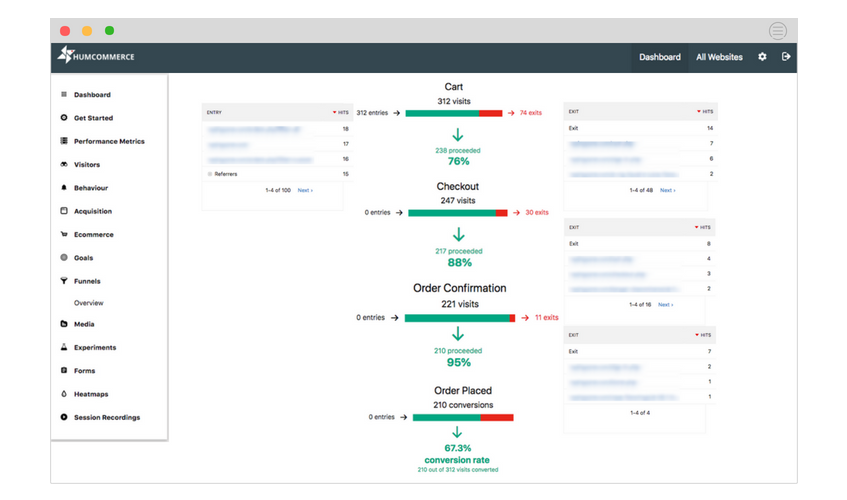The width and height of the screenshot is (847, 500).
Task: Click the Experiments flask icon
Action: (x=64, y=347)
